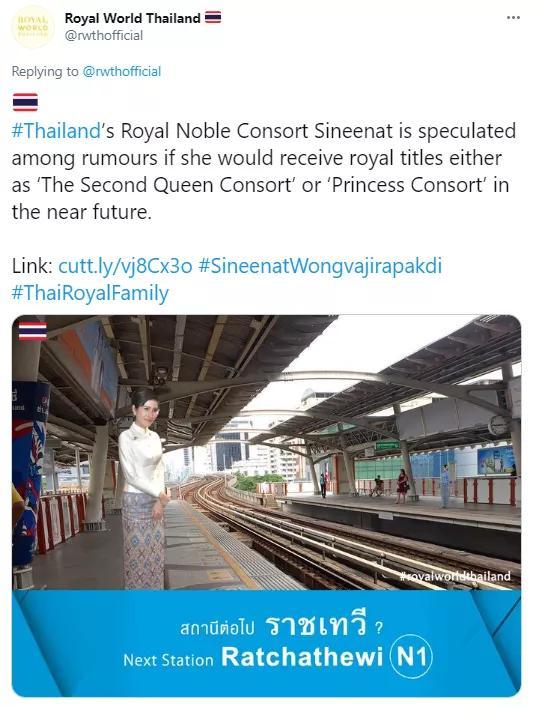The image size is (533, 709).
Task: Open the @rwthofficial handle under the name
Action: [104, 36]
